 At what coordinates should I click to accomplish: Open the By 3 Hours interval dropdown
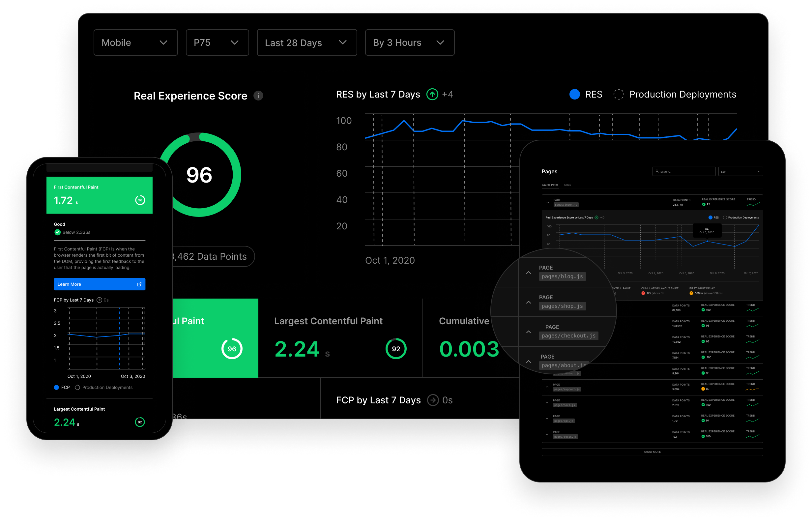(409, 43)
